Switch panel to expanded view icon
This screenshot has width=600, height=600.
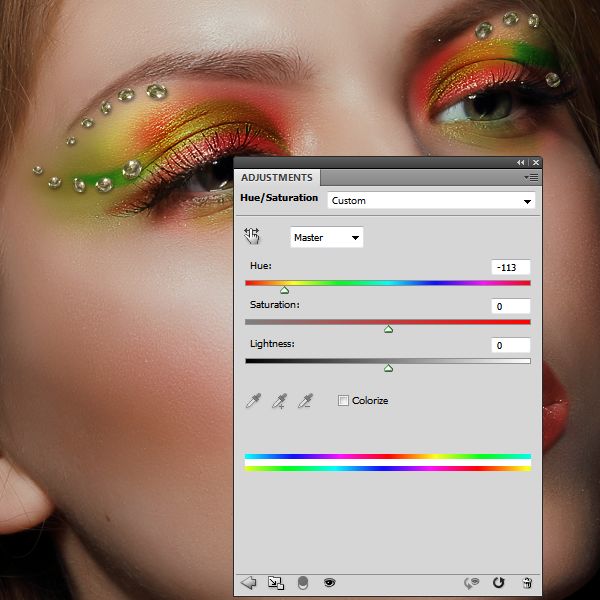[276, 582]
